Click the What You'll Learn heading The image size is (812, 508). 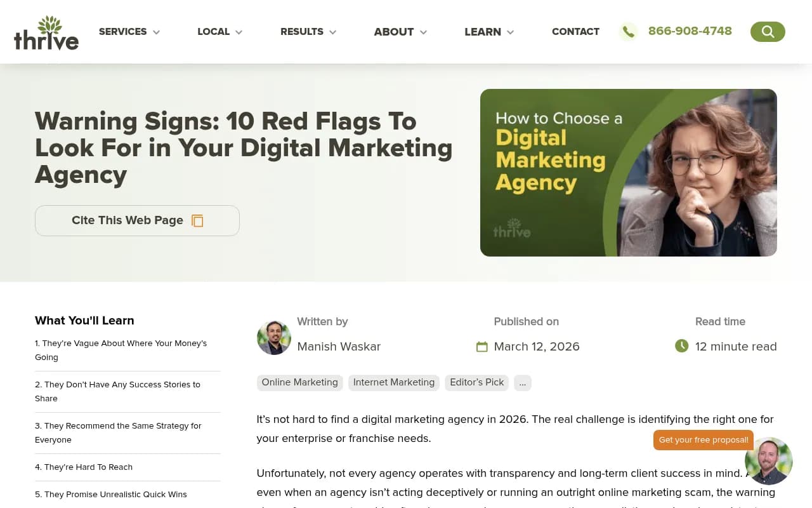point(84,321)
